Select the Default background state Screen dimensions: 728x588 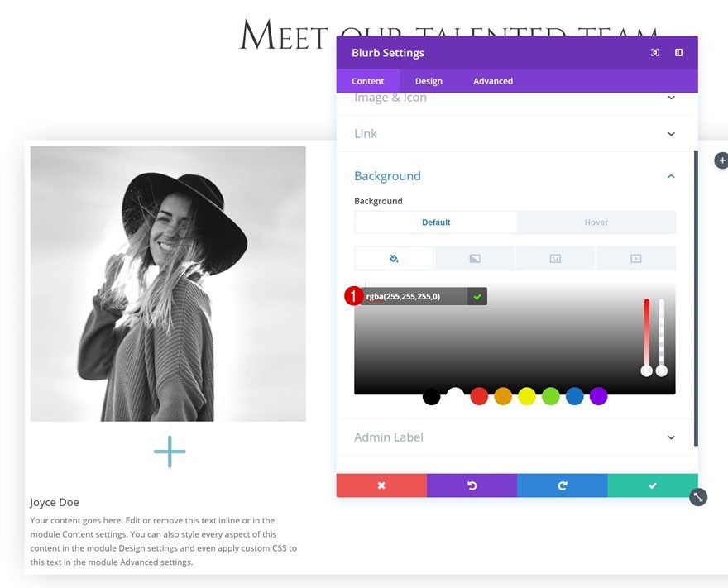436,222
